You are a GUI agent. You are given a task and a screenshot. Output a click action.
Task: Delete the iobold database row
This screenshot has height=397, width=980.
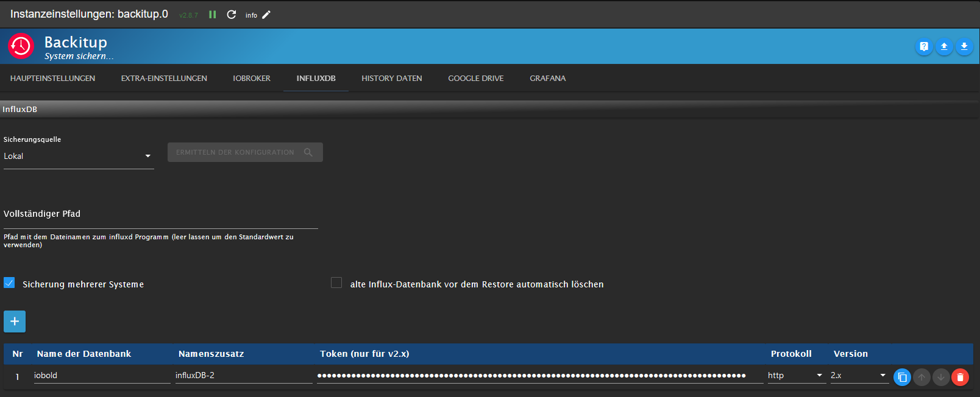pos(960,378)
